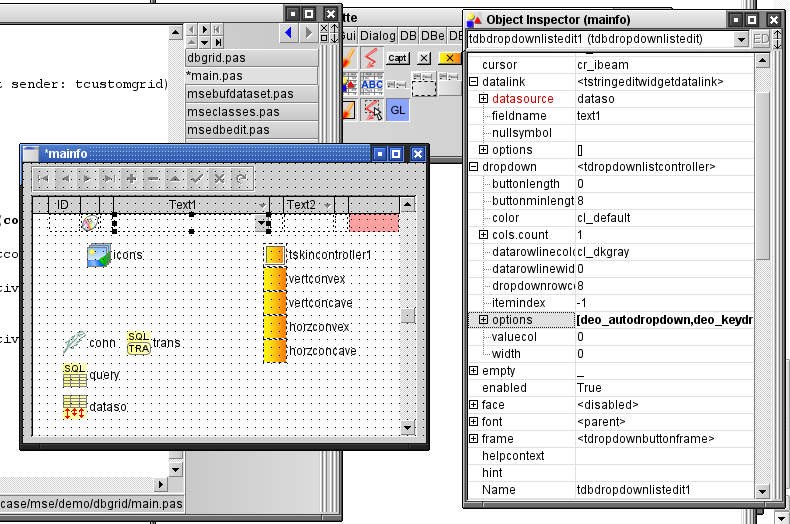The width and height of the screenshot is (790, 524).
Task: Select the tskincontroller1 component icon
Action: [x=275, y=255]
